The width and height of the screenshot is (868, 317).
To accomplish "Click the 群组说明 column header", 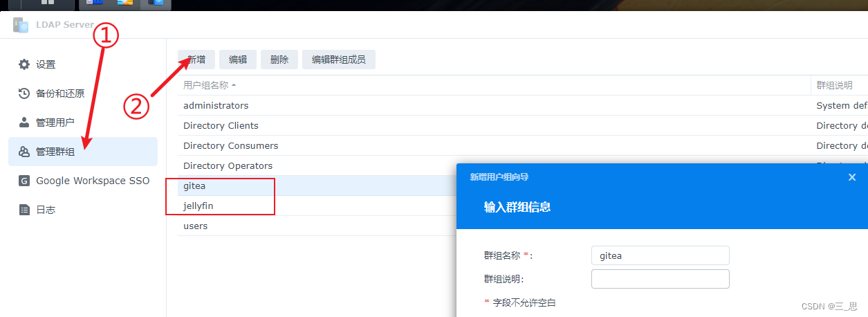I will tap(839, 85).
